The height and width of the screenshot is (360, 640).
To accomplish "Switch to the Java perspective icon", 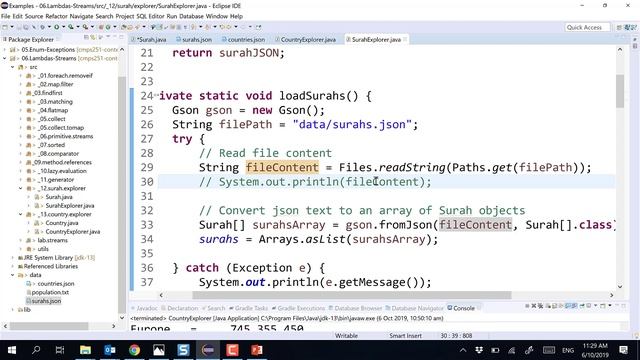I will coord(627,27).
